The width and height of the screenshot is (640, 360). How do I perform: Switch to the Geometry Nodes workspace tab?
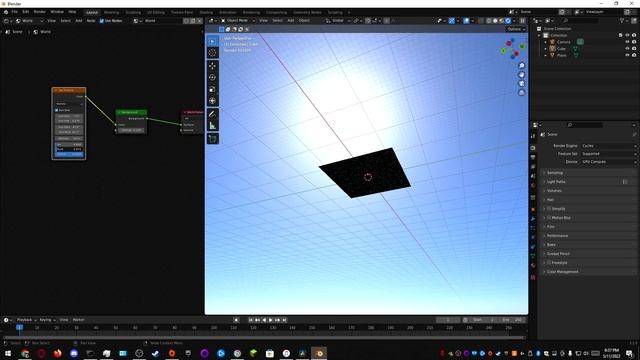[x=307, y=13]
